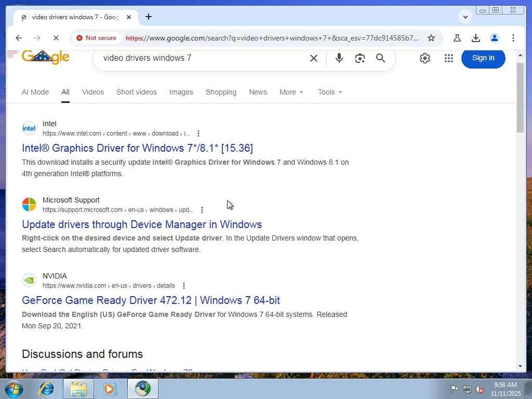The width and height of the screenshot is (532, 399).
Task: Click the forward navigation arrow
Action: [x=37, y=38]
